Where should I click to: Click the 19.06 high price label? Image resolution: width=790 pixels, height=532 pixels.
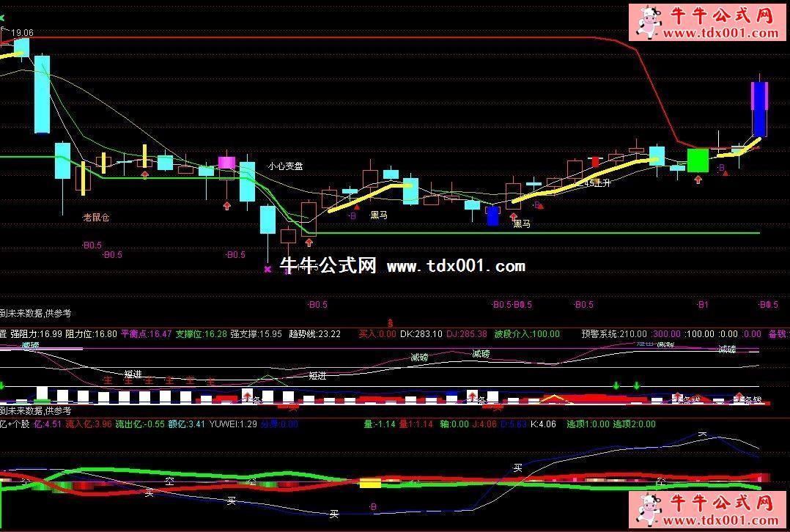click(22, 33)
